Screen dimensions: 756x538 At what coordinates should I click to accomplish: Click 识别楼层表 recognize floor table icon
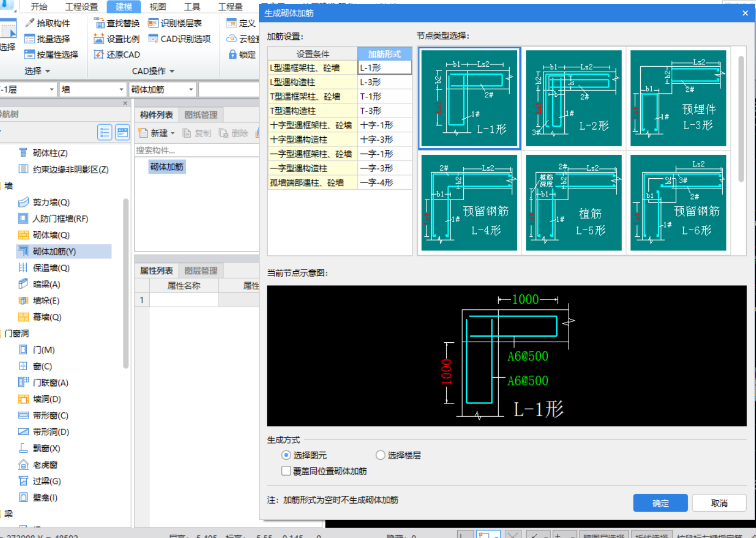153,23
